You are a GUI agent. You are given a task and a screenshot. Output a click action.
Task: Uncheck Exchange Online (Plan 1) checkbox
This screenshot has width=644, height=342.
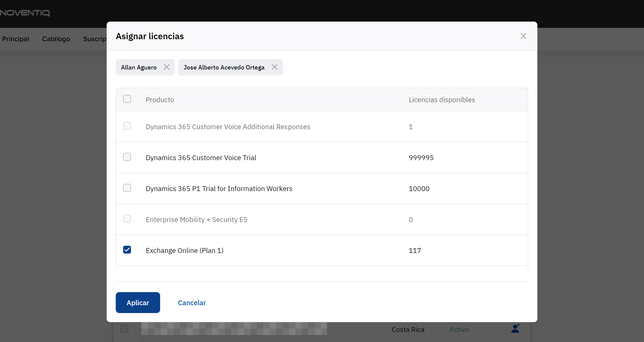tap(127, 250)
